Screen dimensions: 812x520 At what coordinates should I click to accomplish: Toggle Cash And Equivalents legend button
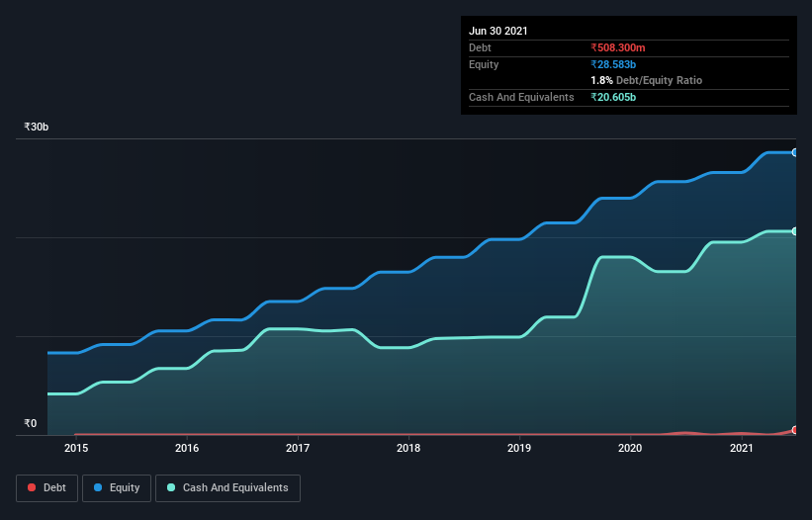tap(227, 488)
